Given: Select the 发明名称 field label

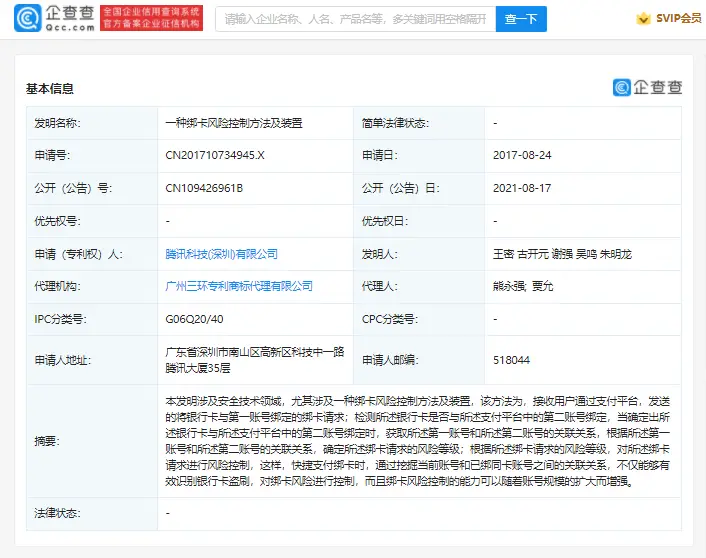Looking at the screenshot, I should click(x=57, y=123).
